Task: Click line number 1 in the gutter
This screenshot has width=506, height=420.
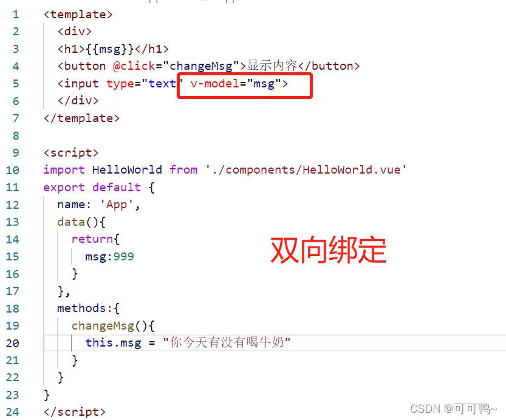Action: pos(16,15)
